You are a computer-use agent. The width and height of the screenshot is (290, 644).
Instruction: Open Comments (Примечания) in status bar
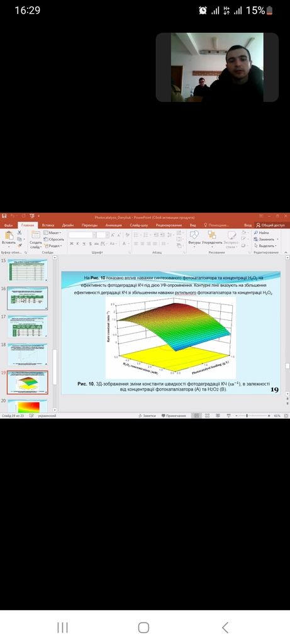pos(174,416)
